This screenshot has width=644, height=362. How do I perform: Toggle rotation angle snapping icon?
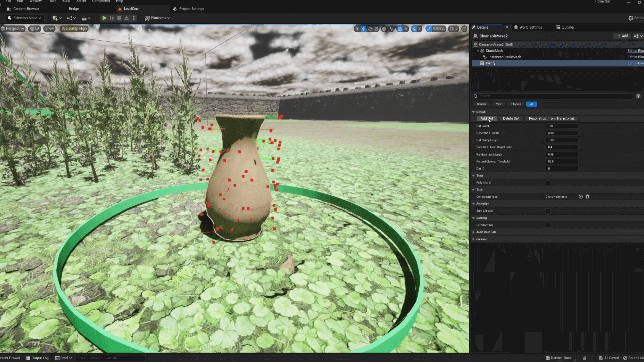click(x=414, y=29)
